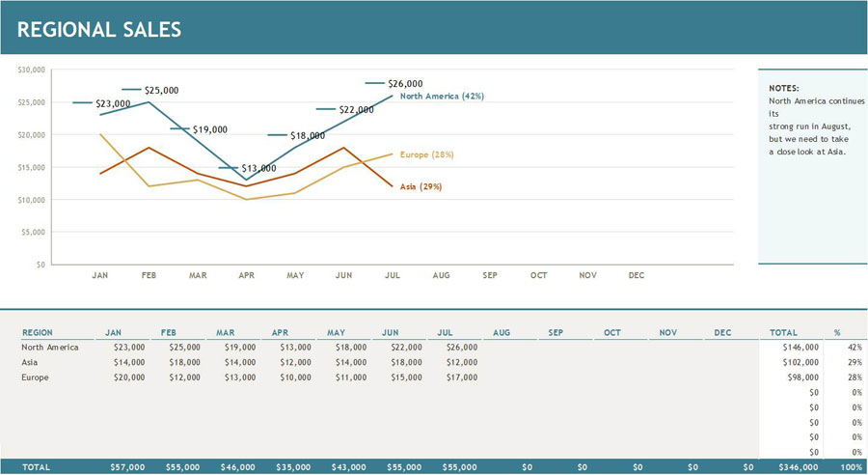
Task: Select the North America (42%) chart series label
Action: pos(442,97)
